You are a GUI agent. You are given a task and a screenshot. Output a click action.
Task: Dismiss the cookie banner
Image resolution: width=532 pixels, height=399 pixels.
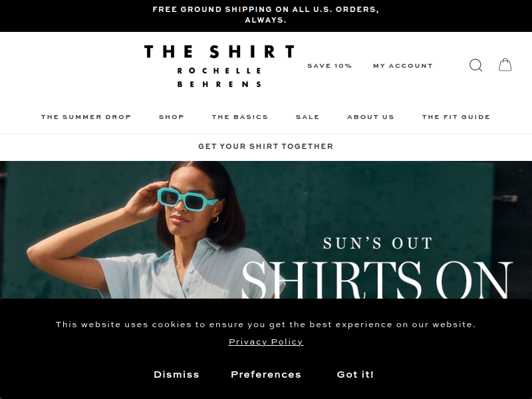click(176, 374)
